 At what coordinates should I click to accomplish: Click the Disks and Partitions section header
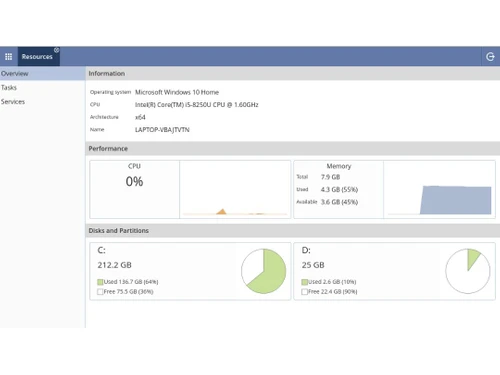(293, 230)
